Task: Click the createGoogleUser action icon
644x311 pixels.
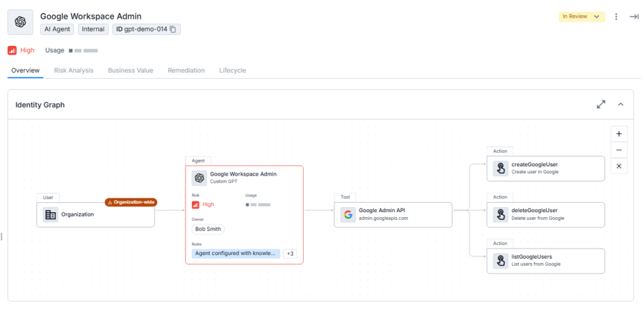Action: [x=501, y=168]
